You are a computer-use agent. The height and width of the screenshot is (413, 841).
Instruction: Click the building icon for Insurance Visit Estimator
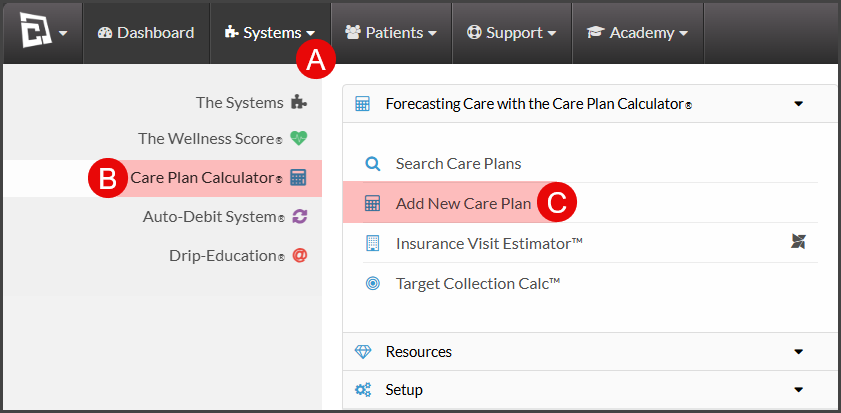tap(372, 243)
